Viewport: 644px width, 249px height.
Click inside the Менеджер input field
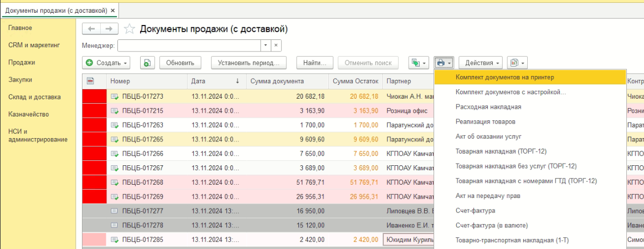pos(188,45)
